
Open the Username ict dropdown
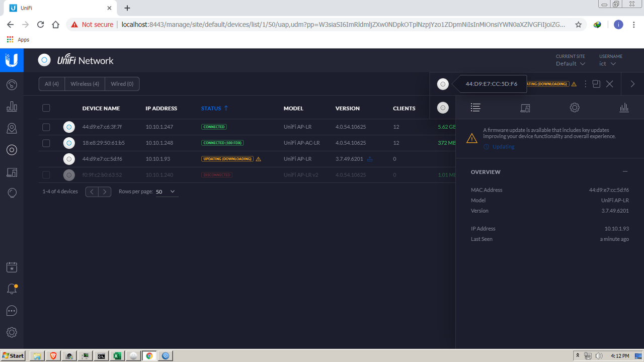point(607,64)
